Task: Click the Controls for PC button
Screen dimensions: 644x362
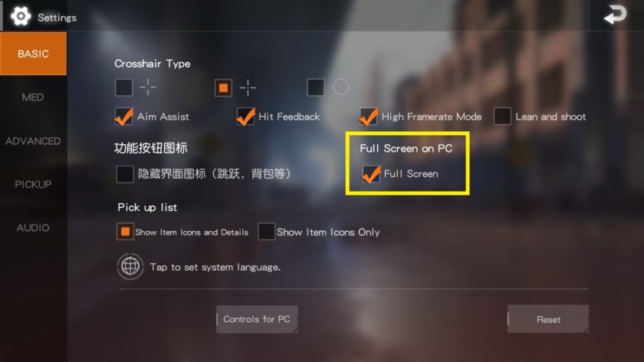Action: tap(257, 319)
